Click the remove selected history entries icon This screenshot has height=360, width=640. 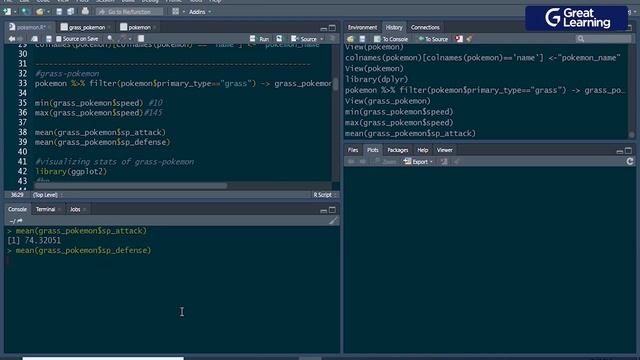click(459, 39)
